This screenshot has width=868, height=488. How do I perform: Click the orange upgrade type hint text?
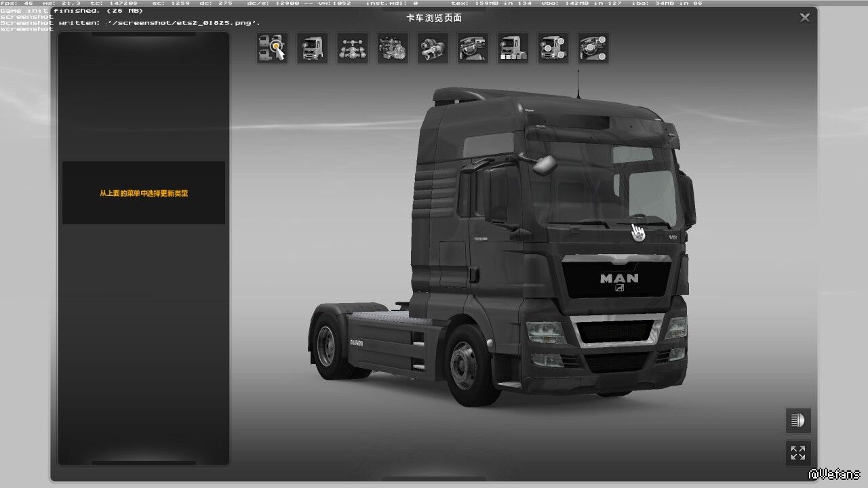(144, 193)
